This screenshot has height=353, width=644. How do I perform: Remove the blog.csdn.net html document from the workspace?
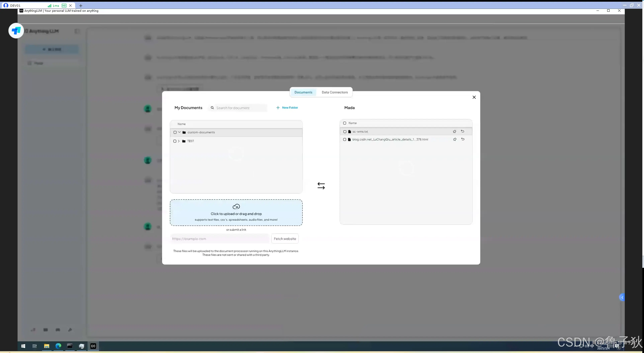click(x=463, y=139)
